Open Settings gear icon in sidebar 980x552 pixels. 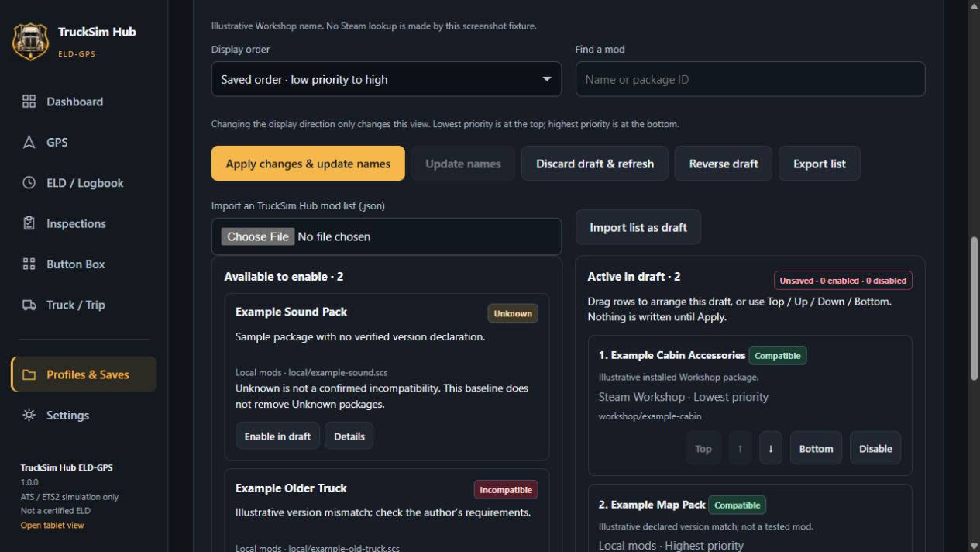click(x=29, y=415)
